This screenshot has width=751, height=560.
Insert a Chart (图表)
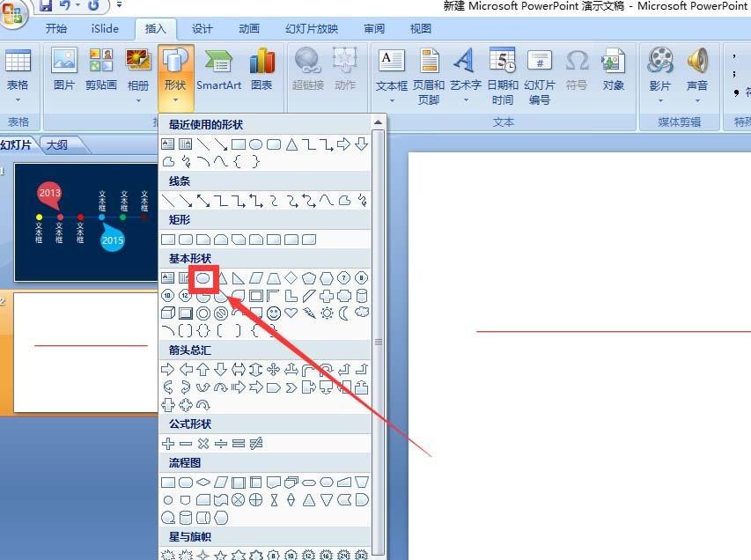point(261,70)
